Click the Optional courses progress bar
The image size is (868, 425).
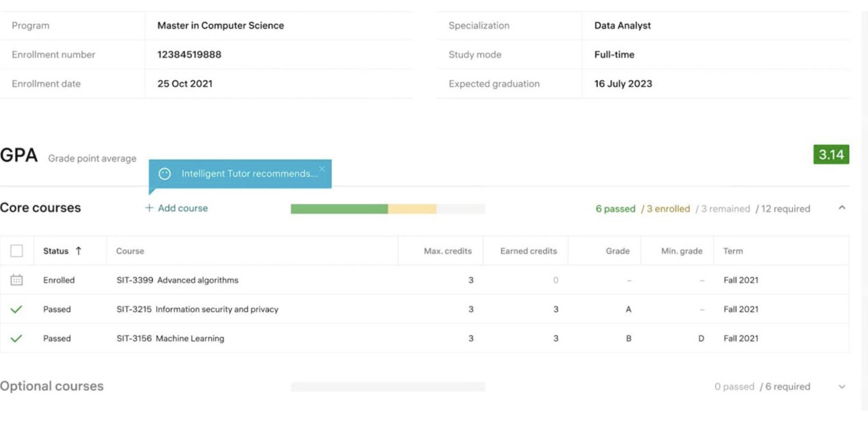pyautogui.click(x=387, y=387)
